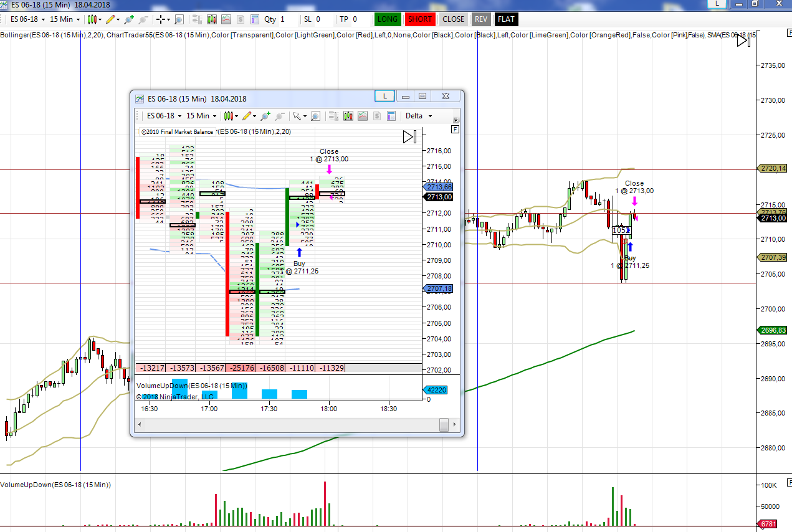Image resolution: width=792 pixels, height=532 pixels.
Task: Toggle Chart Trader panel icon in main toolbar
Action: coord(197,19)
